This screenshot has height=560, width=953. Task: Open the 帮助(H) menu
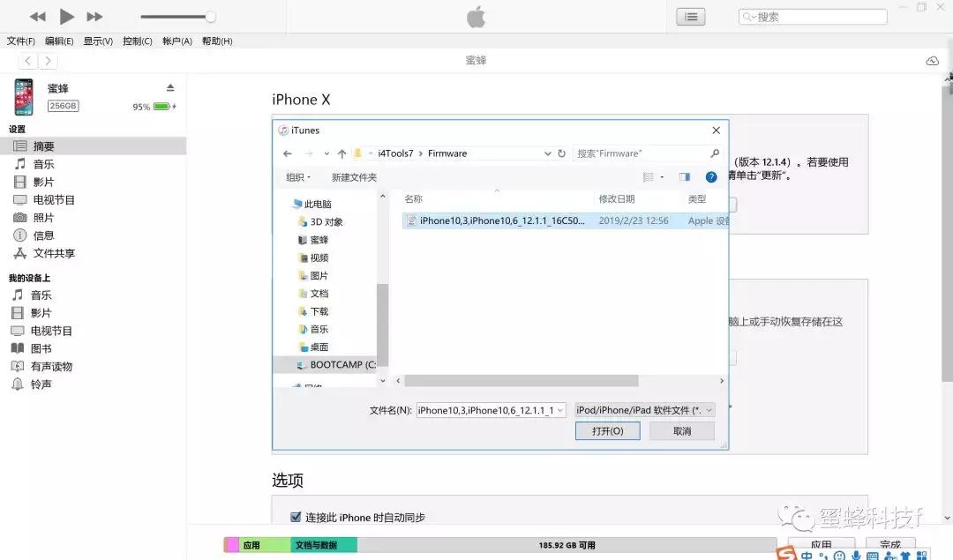click(x=216, y=40)
